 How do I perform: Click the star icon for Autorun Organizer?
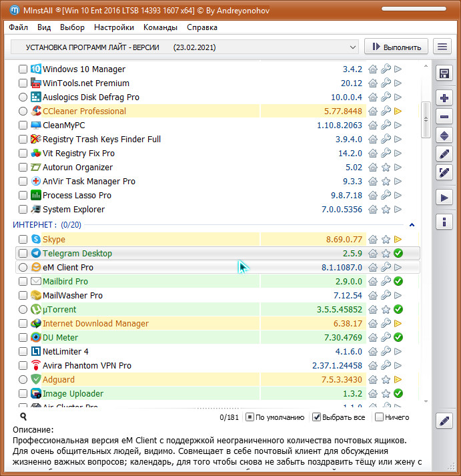(386, 168)
